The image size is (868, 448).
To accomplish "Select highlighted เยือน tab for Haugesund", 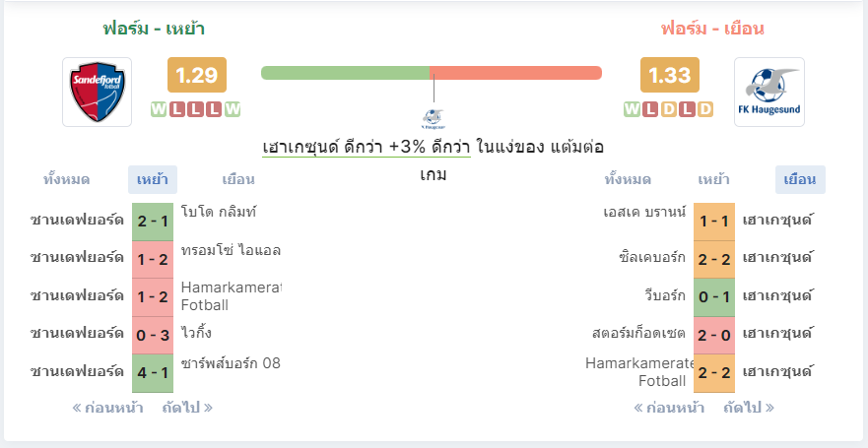I will tap(800, 180).
